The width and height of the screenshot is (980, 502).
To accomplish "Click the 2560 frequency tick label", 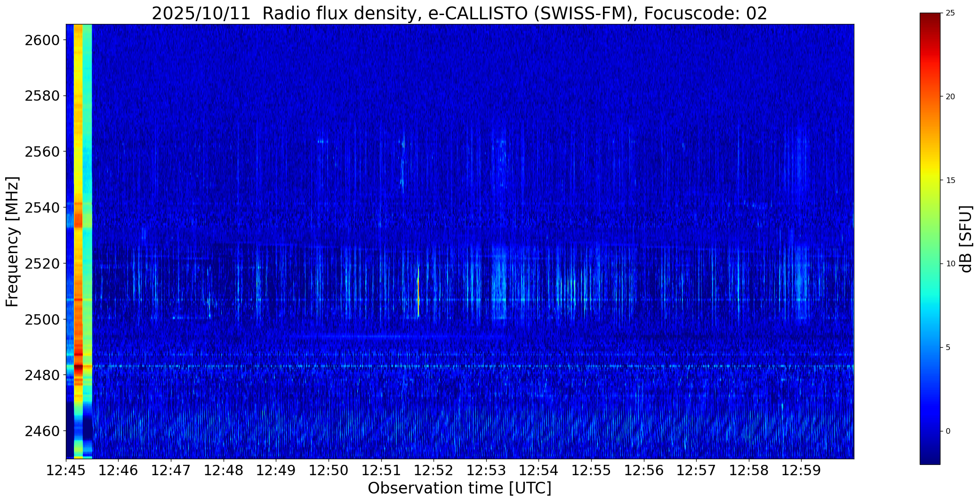I will coord(42,151).
